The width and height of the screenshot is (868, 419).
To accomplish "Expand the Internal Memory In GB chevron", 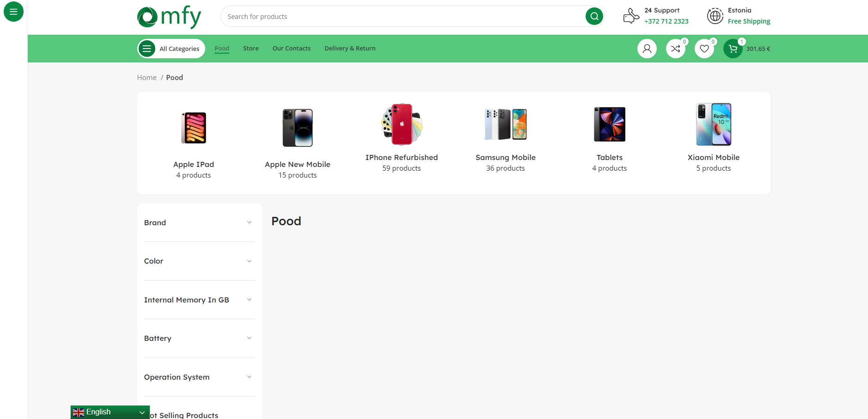I will pyautogui.click(x=249, y=300).
